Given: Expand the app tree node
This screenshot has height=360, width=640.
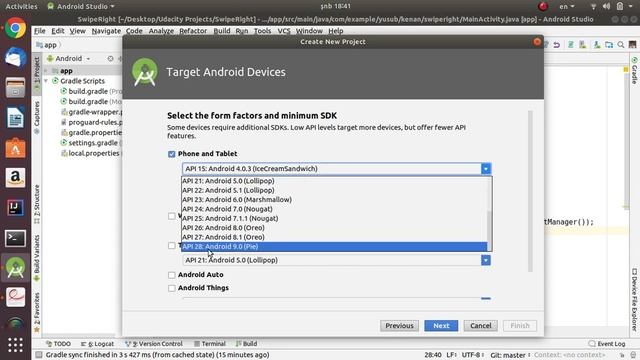Looking at the screenshot, I should 46,71.
